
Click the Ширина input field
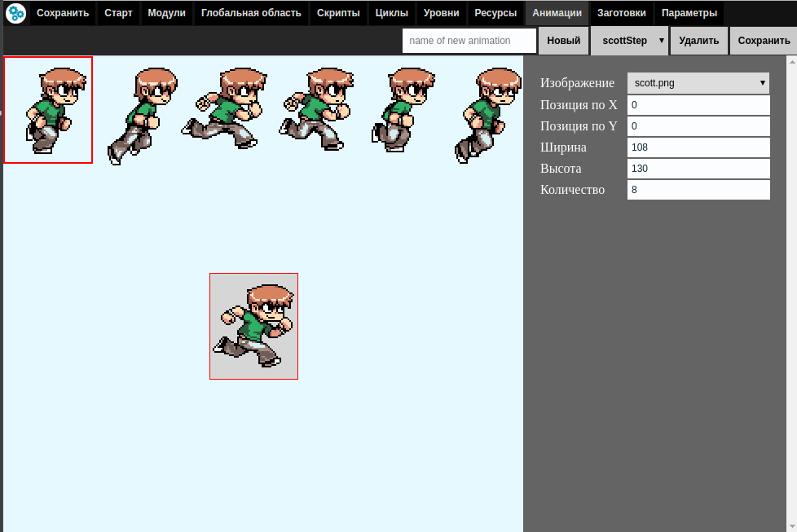click(698, 147)
